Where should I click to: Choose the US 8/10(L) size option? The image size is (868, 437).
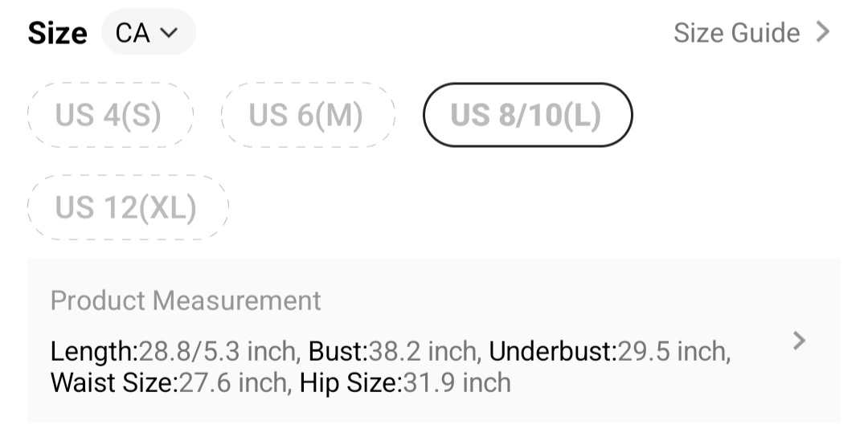point(526,115)
